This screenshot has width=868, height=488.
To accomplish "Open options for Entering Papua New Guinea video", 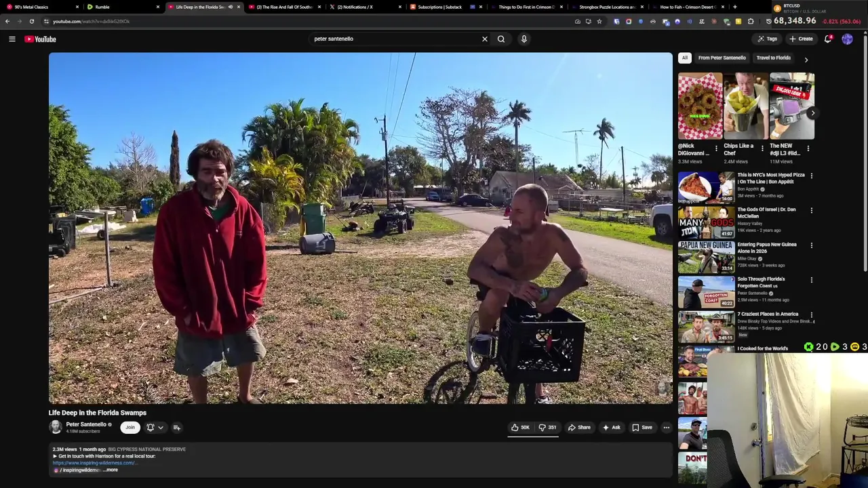I will pyautogui.click(x=811, y=245).
